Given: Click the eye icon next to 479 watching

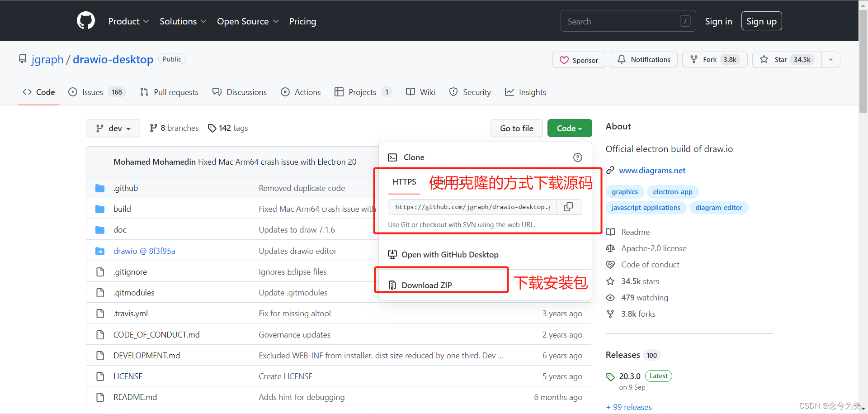Looking at the screenshot, I should (x=610, y=298).
